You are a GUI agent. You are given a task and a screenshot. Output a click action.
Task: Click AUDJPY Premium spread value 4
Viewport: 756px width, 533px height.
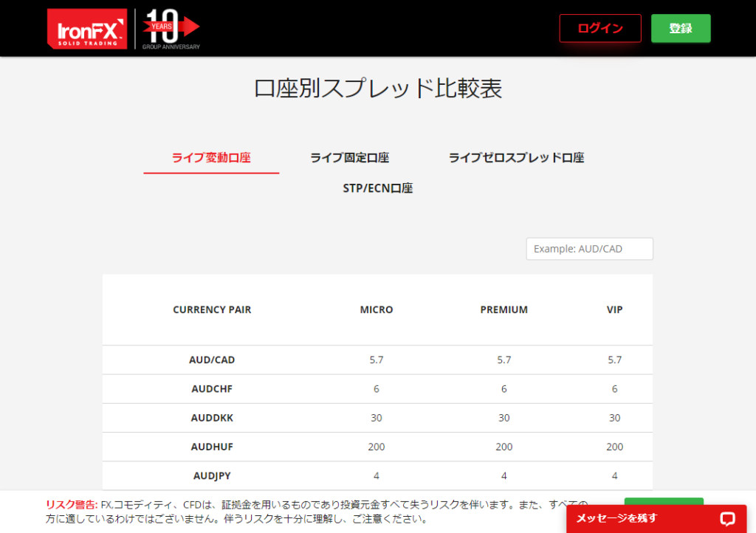pos(504,475)
